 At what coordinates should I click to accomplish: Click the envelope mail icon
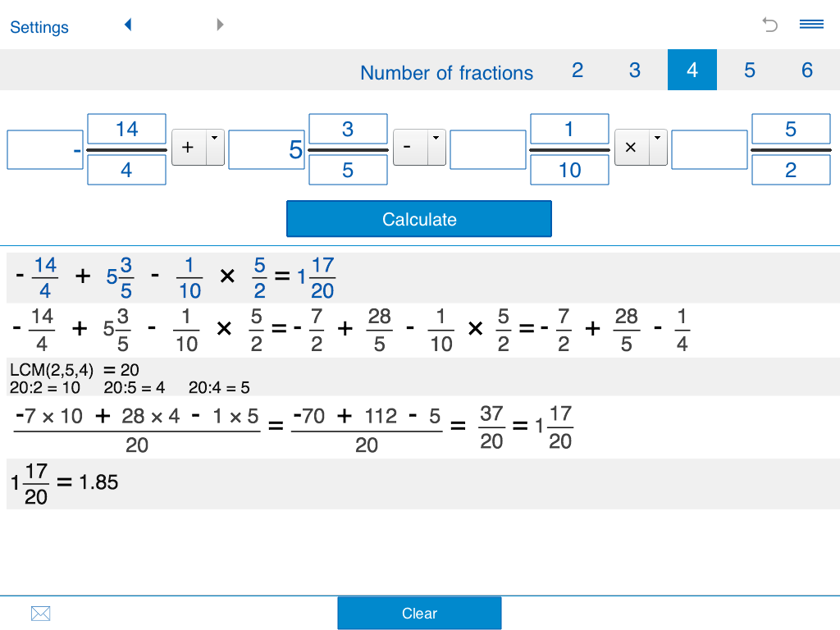[x=40, y=613]
